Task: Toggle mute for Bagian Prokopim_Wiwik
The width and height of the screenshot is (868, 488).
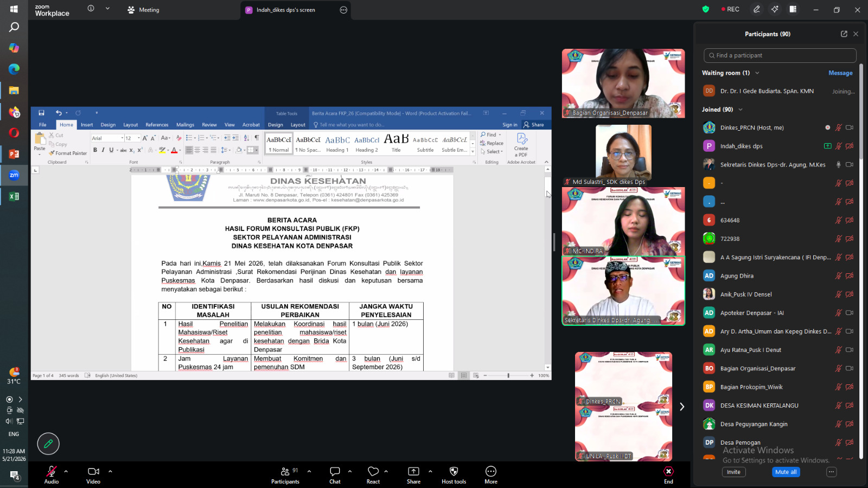Action: [838, 387]
